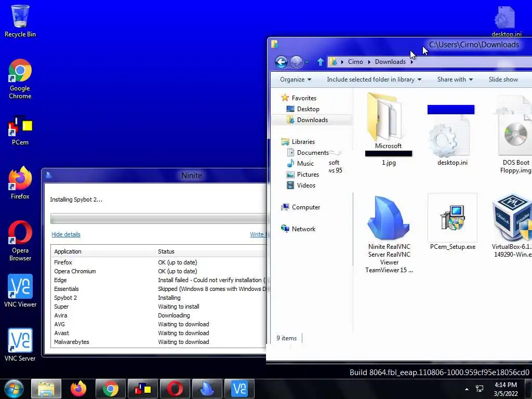The height and width of the screenshot is (399, 532).
Task: Select the desktop.ini file in Downloads
Action: tap(453, 141)
